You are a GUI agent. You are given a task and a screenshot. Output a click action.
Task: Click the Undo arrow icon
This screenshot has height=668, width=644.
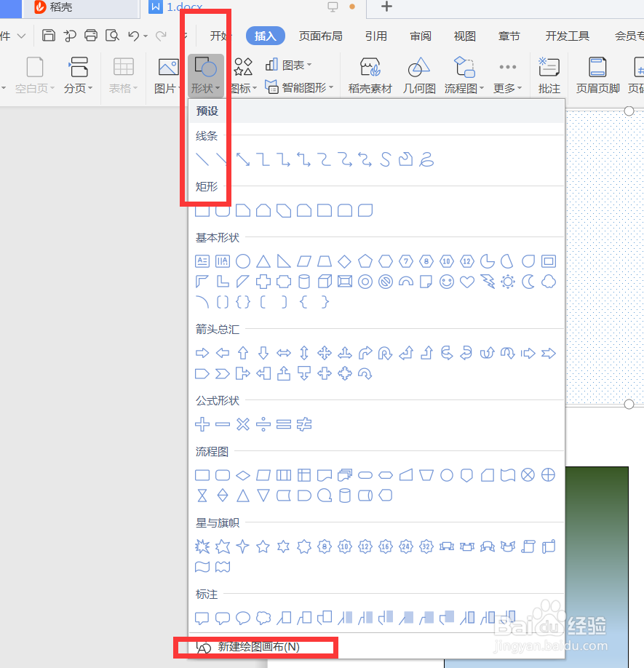[x=134, y=36]
